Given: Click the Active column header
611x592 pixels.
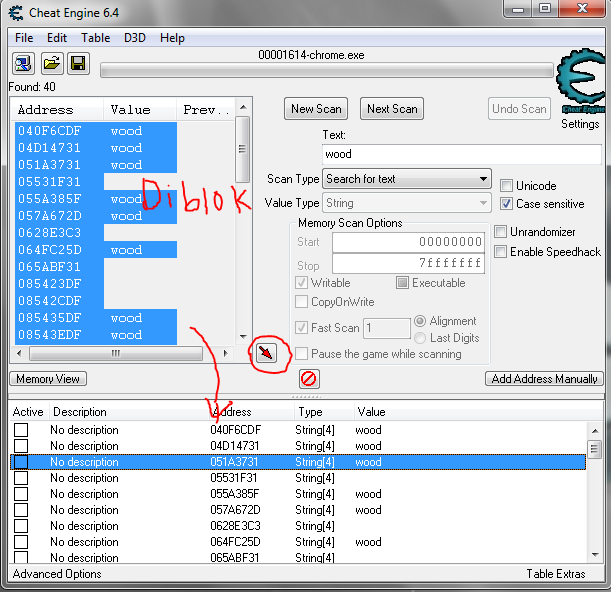Looking at the screenshot, I should [x=28, y=412].
